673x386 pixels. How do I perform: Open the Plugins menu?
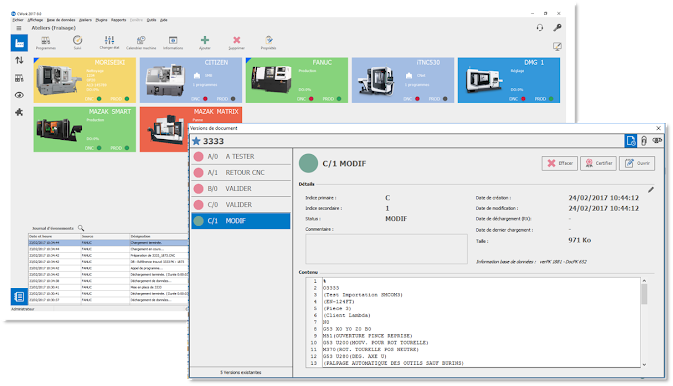pos(101,20)
